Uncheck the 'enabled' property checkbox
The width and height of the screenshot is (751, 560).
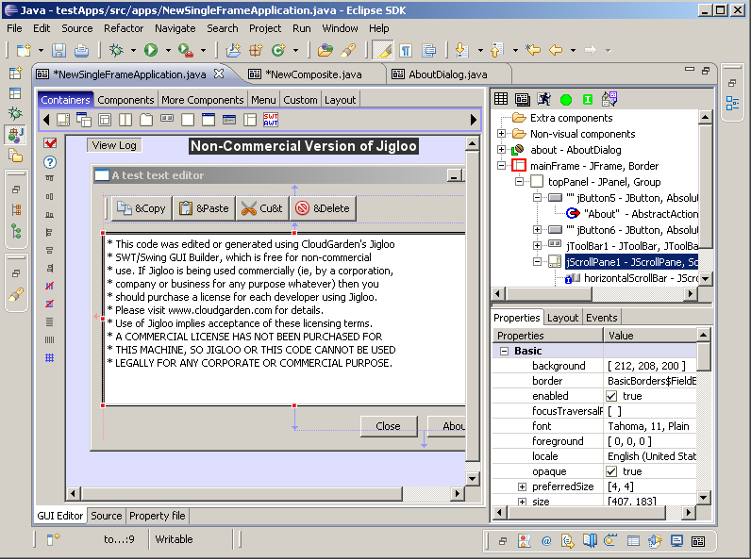(x=611, y=396)
